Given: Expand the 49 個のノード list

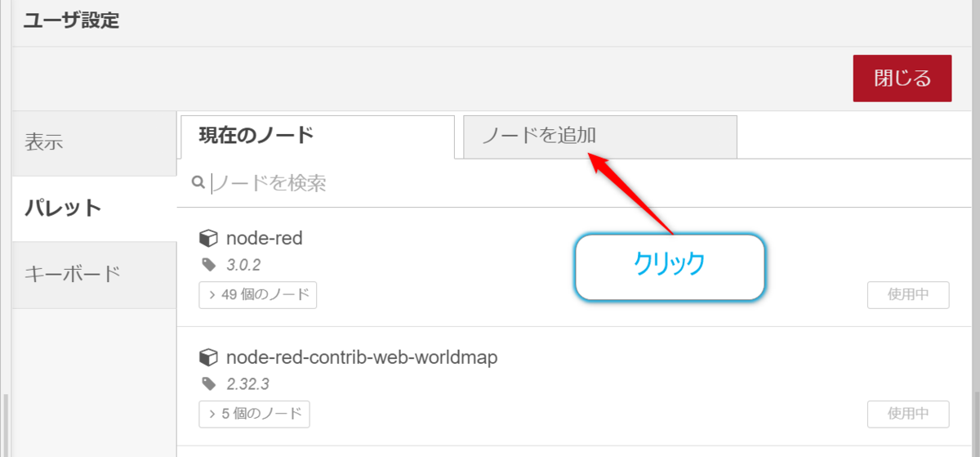Looking at the screenshot, I should tap(258, 295).
